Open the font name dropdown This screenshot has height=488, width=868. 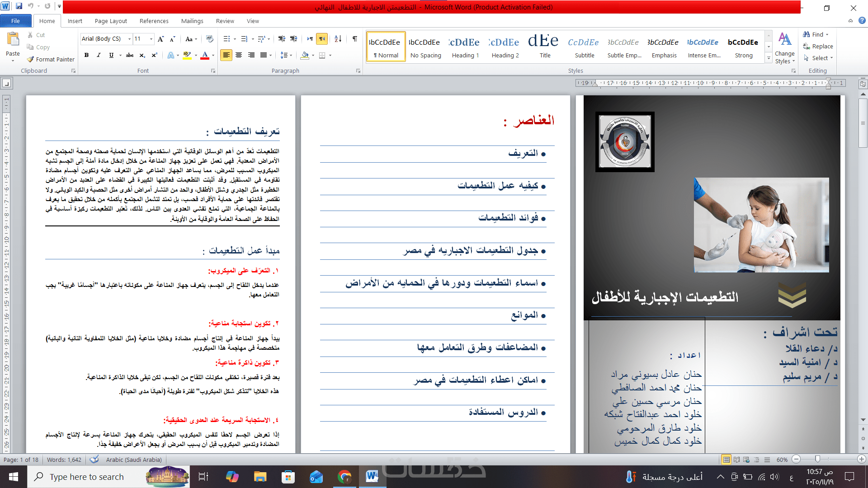tap(129, 39)
